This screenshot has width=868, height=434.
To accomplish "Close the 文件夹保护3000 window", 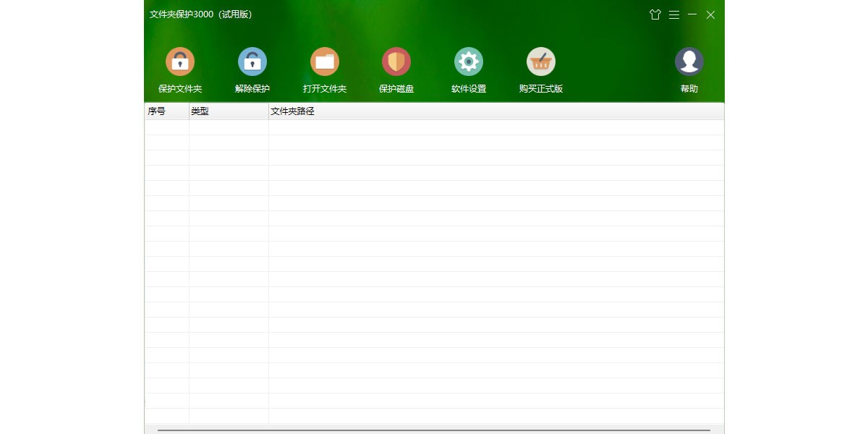I will point(711,14).
